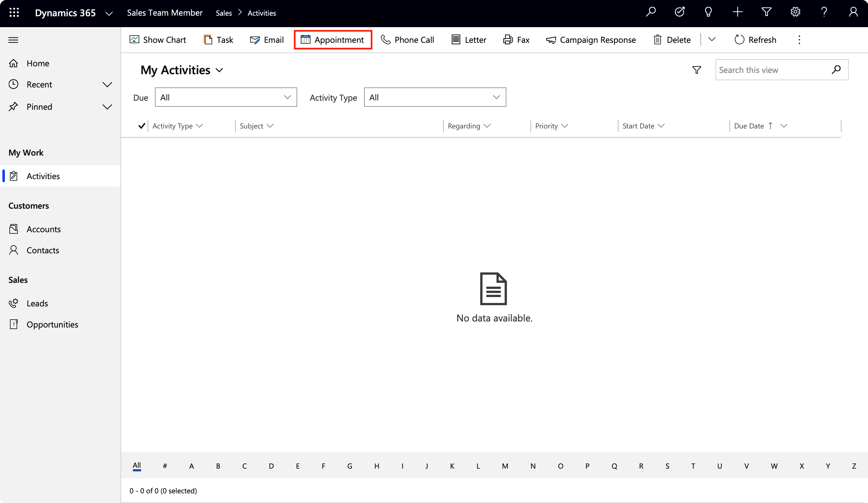
Task: Click the Phone Call activity icon
Action: 385,40
